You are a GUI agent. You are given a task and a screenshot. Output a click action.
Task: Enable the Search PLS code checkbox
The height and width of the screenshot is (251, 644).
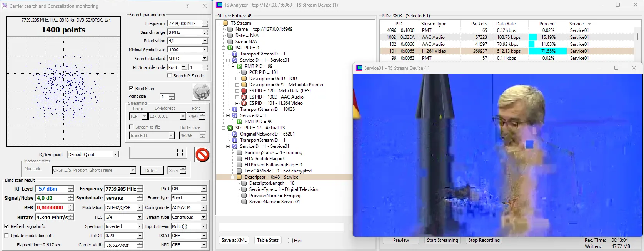(169, 76)
